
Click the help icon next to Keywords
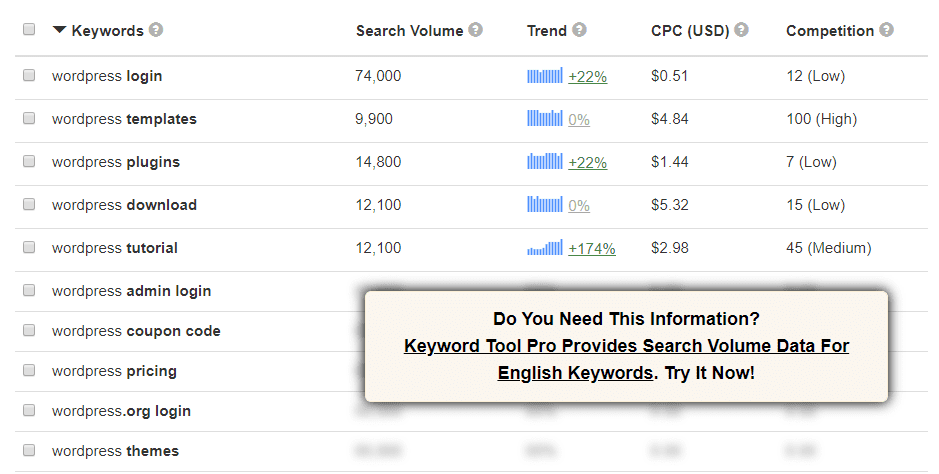tap(156, 29)
